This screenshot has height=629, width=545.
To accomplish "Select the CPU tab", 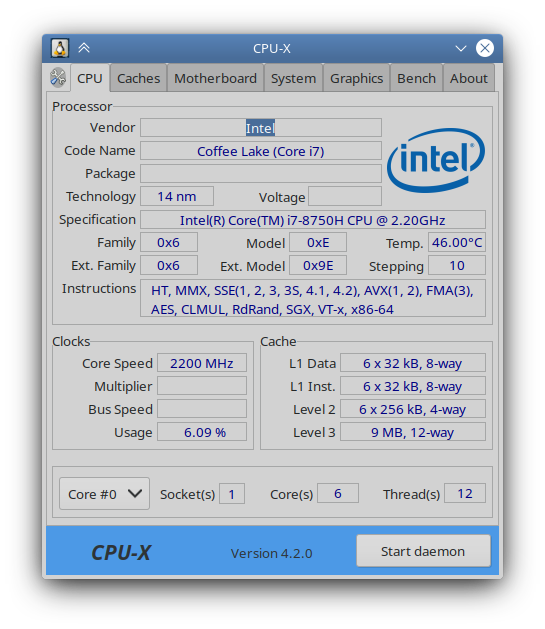I will tap(90, 78).
